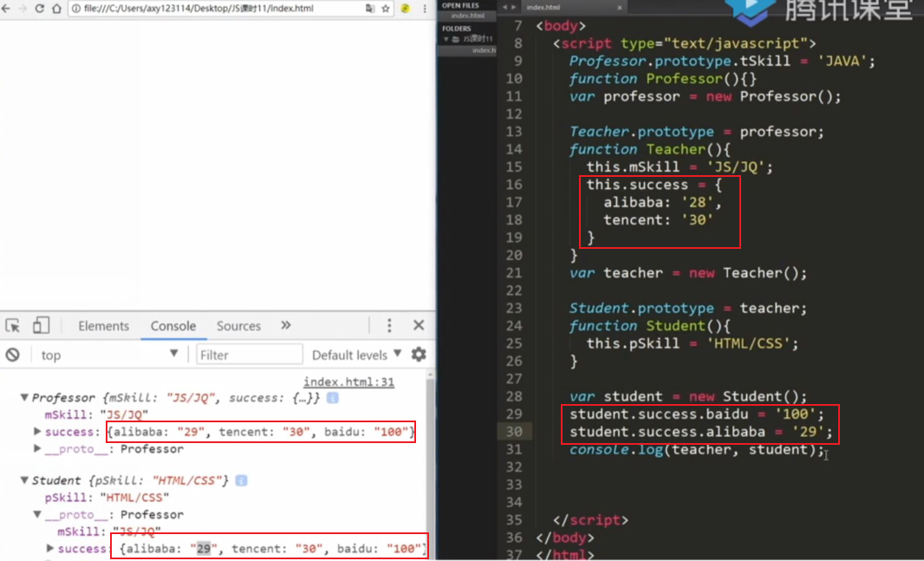Screen dimensions: 924x561
Task: Close the index.html editor tab
Action: [x=620, y=8]
